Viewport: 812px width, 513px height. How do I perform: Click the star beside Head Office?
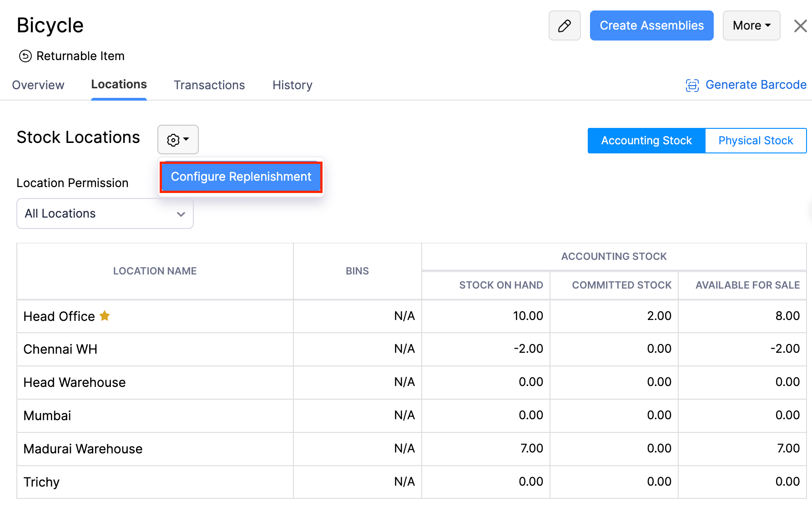coord(105,316)
